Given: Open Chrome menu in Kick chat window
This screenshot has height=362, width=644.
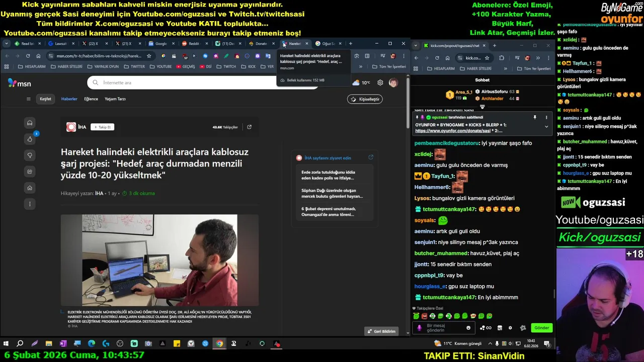Looking at the screenshot, I should [x=548, y=58].
